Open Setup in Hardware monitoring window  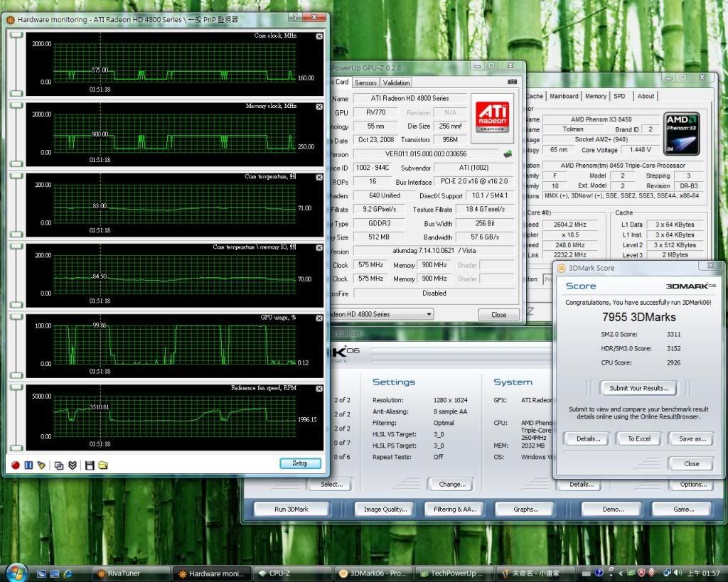coord(300,463)
